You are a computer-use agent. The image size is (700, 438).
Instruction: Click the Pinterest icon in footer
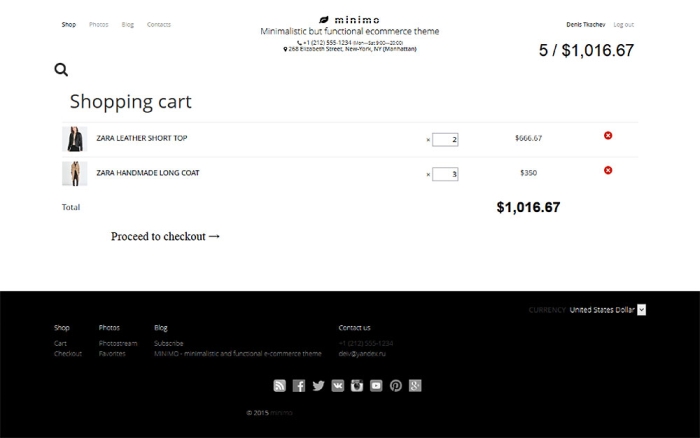click(x=396, y=386)
